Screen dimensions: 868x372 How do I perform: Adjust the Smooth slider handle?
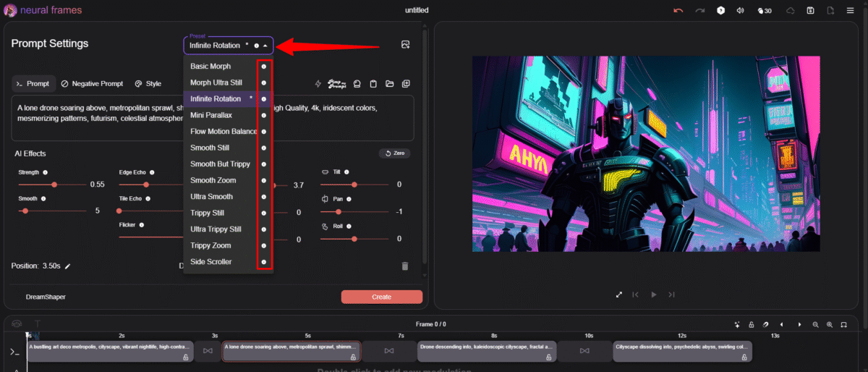tap(25, 211)
